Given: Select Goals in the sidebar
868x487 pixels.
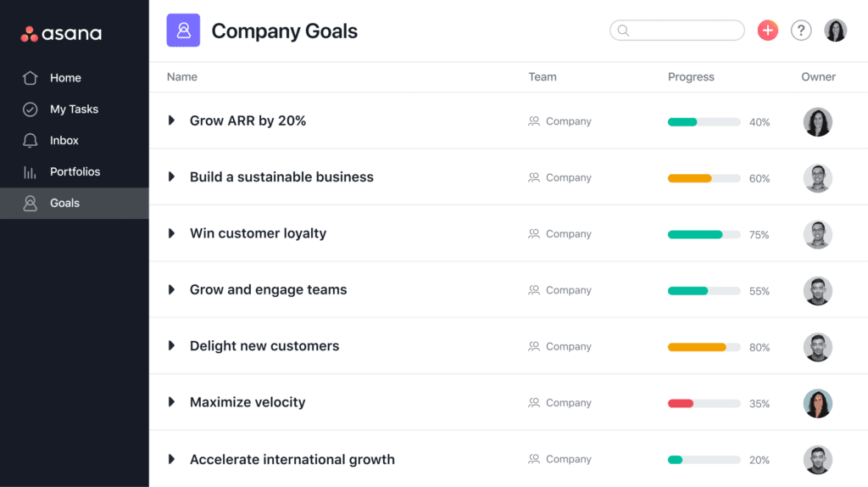Looking at the screenshot, I should (x=64, y=204).
